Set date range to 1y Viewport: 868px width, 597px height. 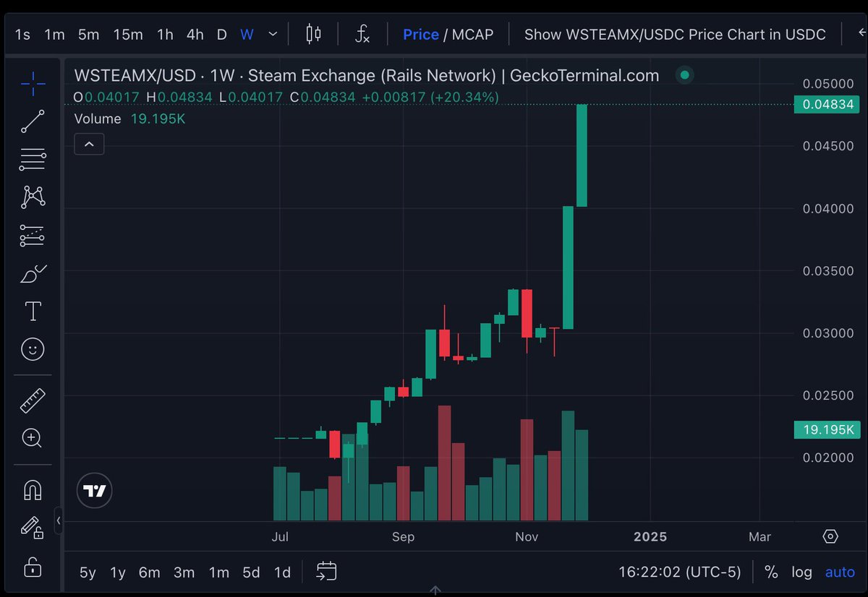[x=118, y=572]
